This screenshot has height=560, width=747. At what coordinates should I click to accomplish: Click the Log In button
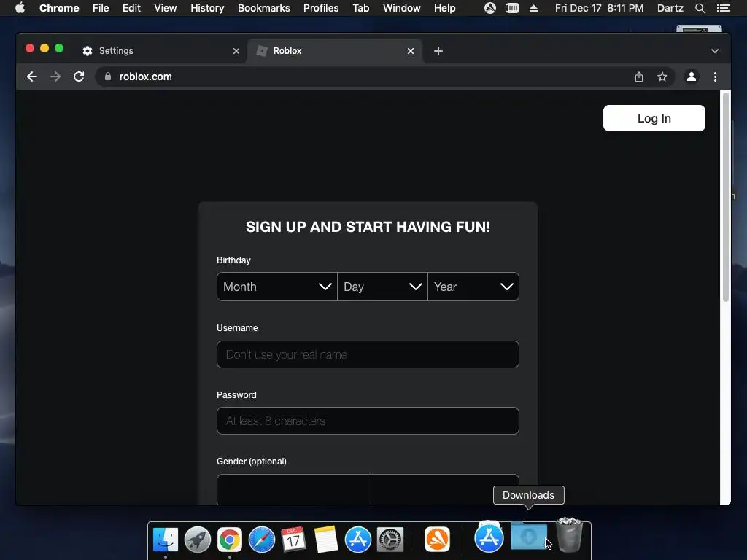point(654,118)
